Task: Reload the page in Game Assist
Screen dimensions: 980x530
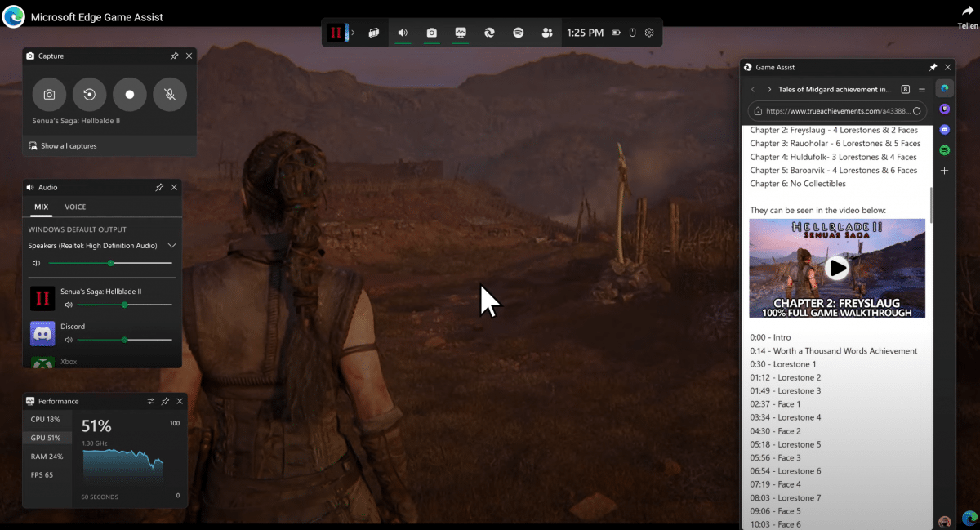Action: 917,111
